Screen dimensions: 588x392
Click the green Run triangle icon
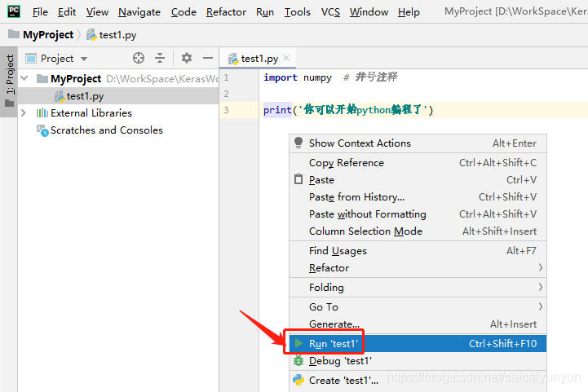click(x=298, y=343)
